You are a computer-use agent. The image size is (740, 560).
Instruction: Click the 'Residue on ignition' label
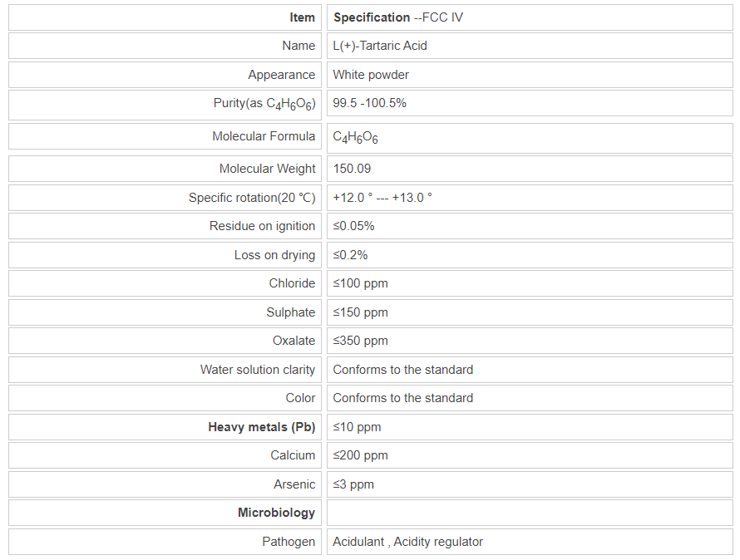(x=262, y=226)
